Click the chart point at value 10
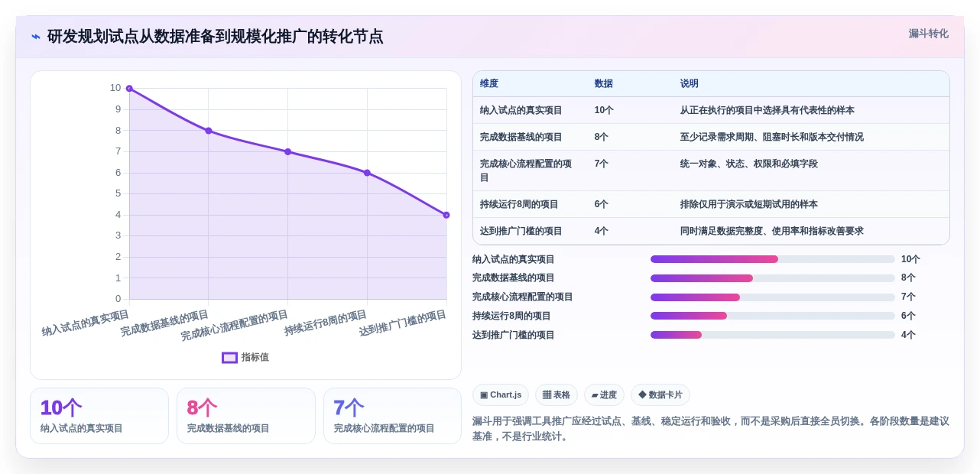This screenshot has height=474, width=980. [x=129, y=89]
